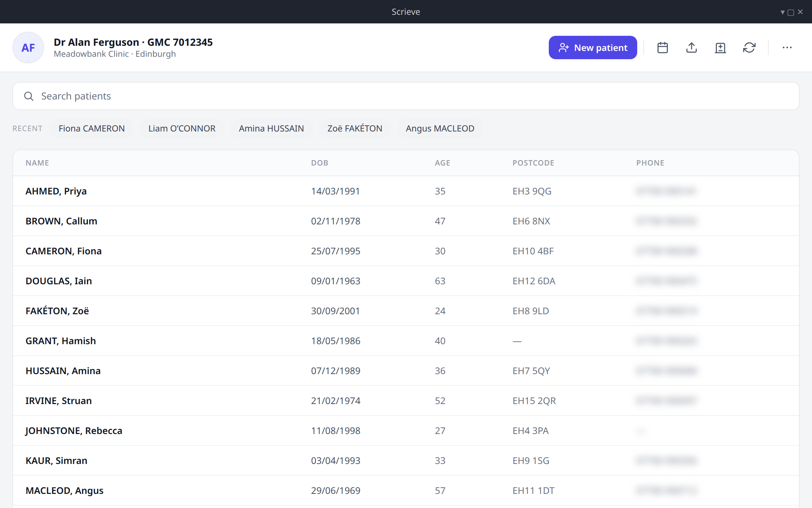The image size is (812, 508).
Task: Select recent chip Liam O'CONNOR
Action: coord(182,128)
